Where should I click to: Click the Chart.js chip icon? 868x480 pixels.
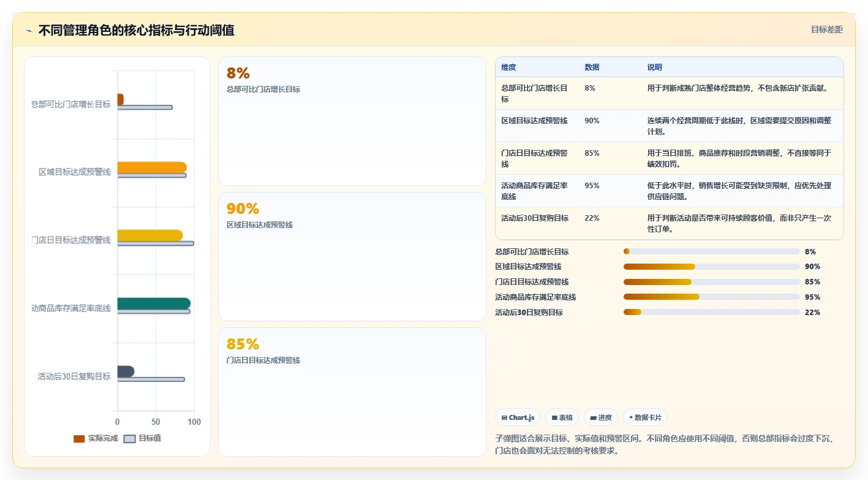click(x=504, y=417)
